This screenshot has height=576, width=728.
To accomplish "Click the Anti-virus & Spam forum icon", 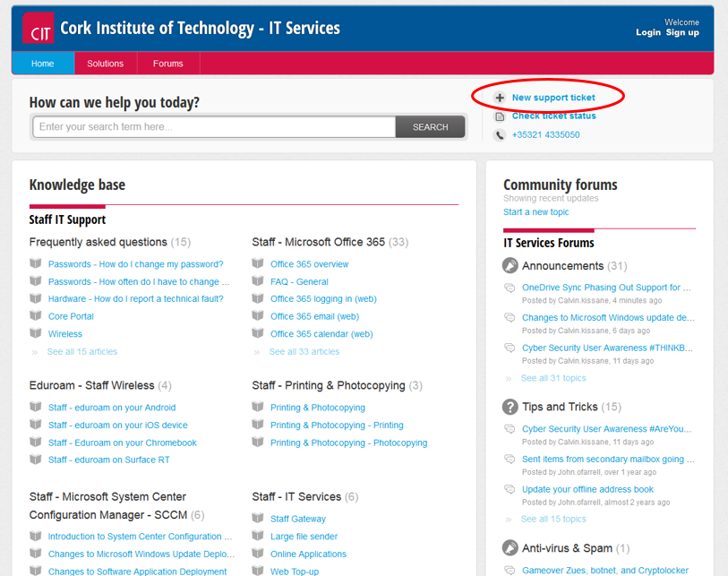I will tap(510, 547).
